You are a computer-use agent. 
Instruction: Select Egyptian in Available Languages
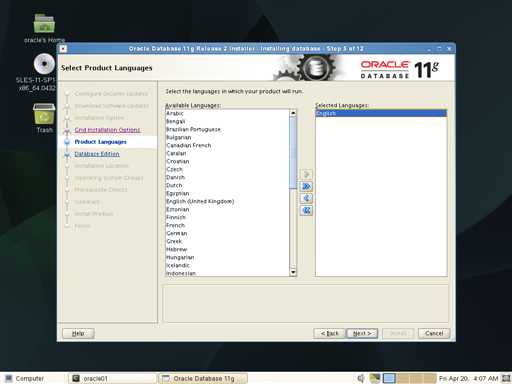(x=228, y=193)
